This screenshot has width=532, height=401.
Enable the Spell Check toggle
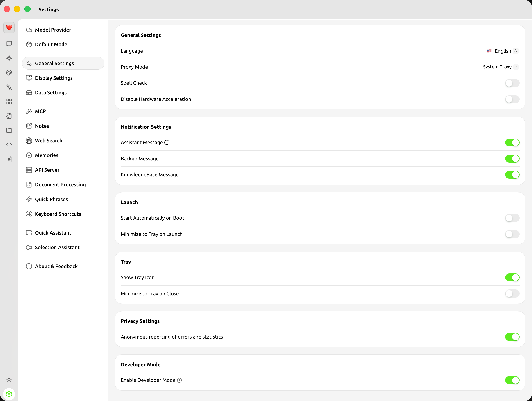click(x=512, y=83)
